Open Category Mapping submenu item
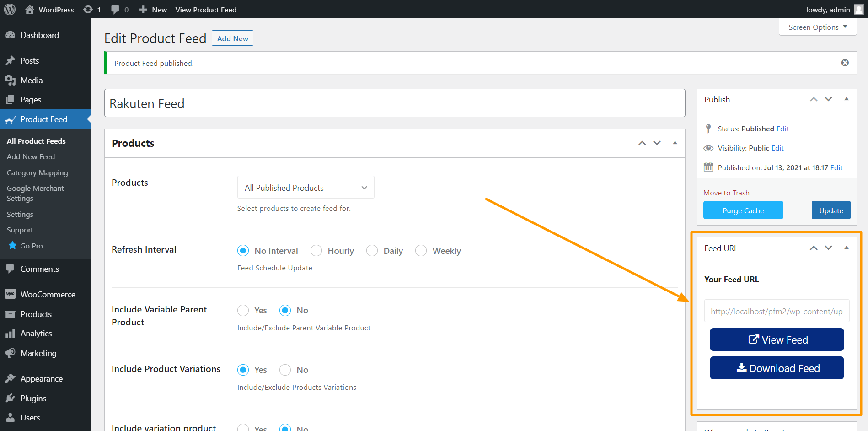The width and height of the screenshot is (868, 431). pos(37,173)
